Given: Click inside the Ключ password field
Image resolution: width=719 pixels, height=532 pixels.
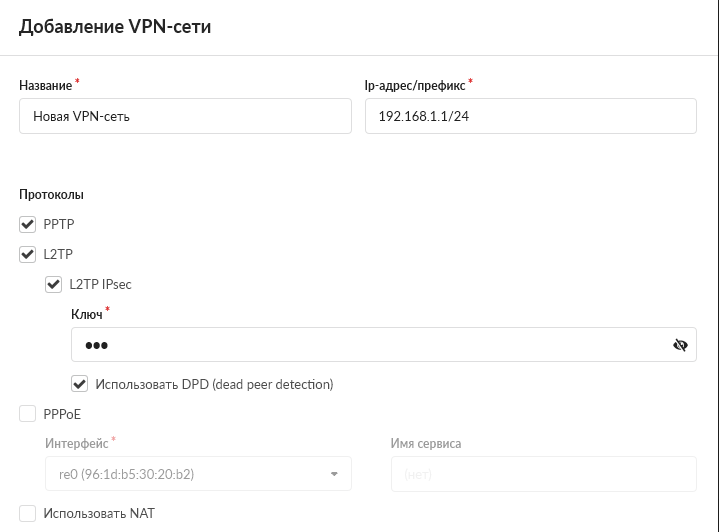Looking at the screenshot, I should coord(384,344).
